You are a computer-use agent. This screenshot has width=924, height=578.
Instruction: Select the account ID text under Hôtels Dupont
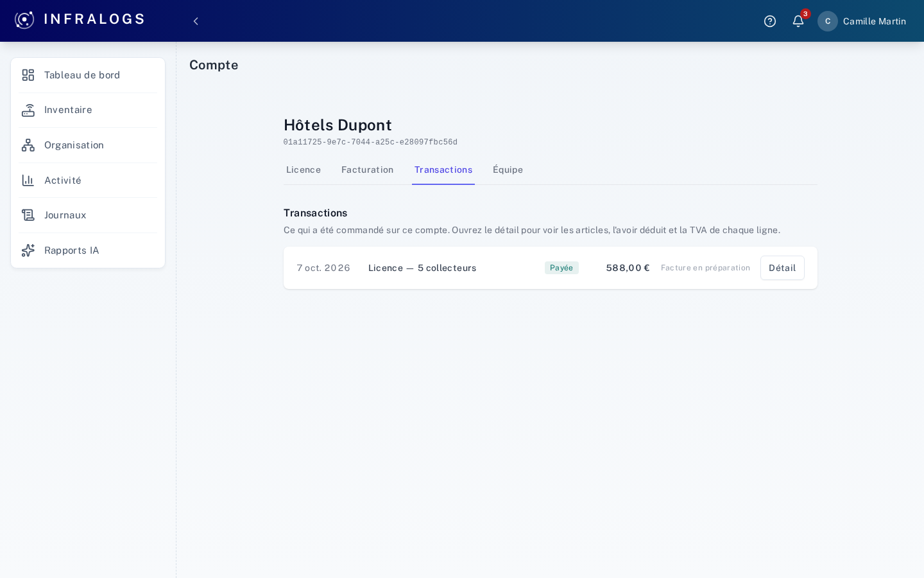pos(370,143)
